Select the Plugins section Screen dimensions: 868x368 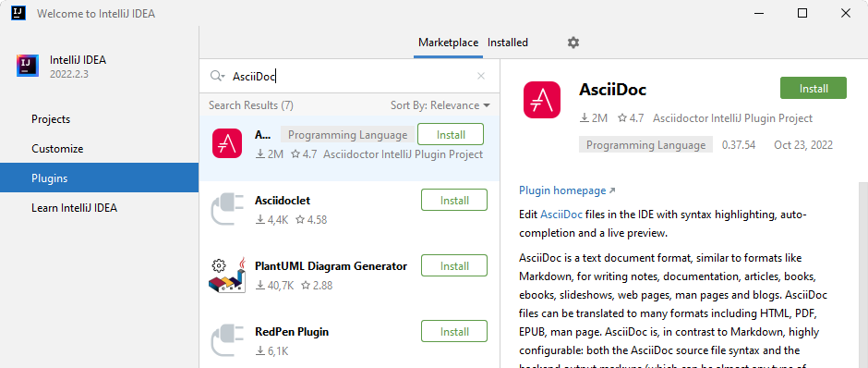pos(99,178)
